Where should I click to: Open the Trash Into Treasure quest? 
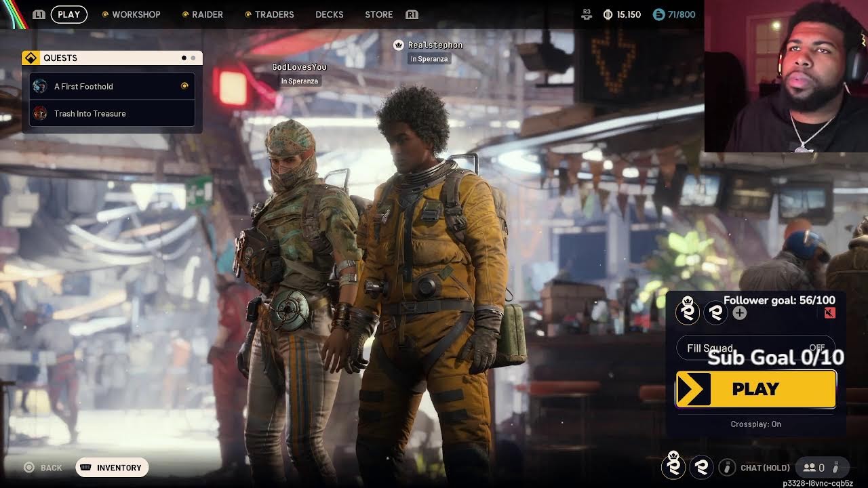coord(112,113)
